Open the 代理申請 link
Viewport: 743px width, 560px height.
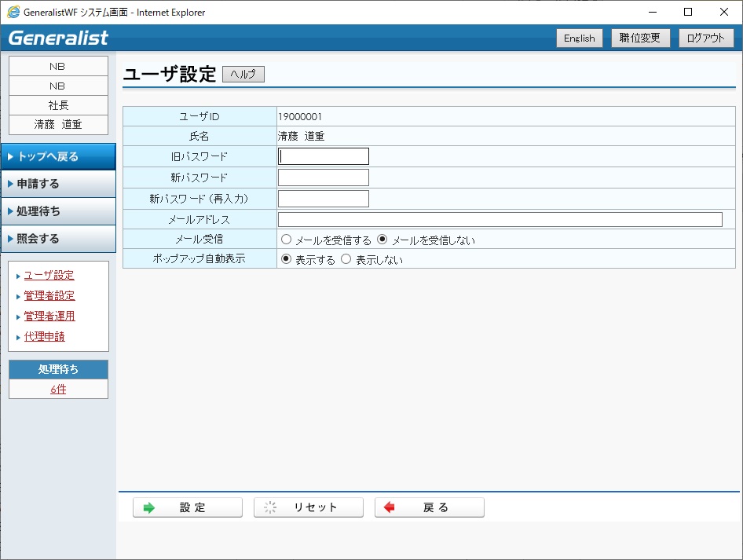[x=44, y=337]
